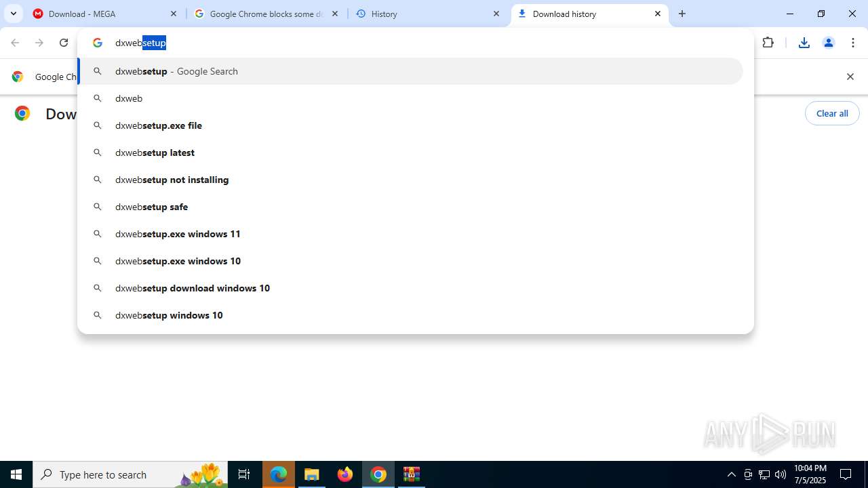Open File Explorer from taskbar
The image size is (868, 488).
pos(312,474)
